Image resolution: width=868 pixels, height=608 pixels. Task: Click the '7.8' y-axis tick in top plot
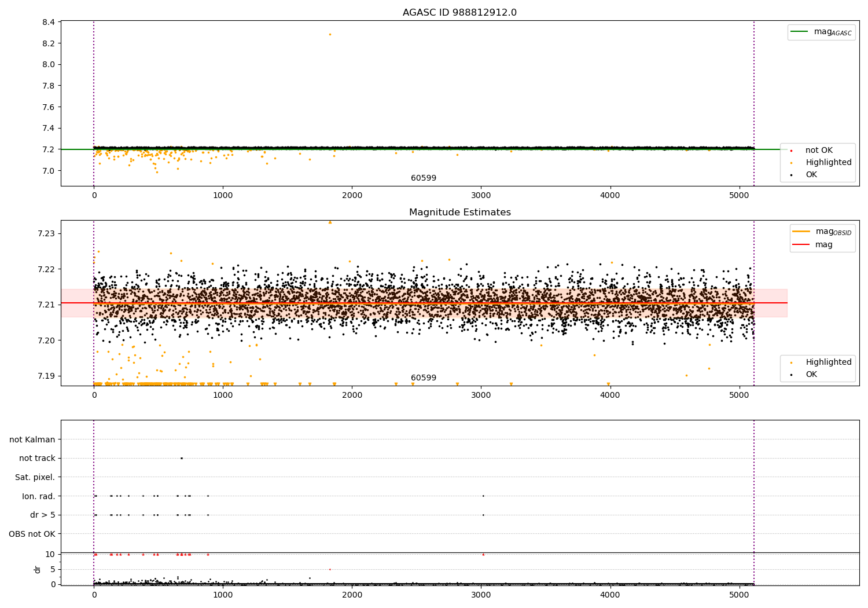pyautogui.click(x=49, y=86)
